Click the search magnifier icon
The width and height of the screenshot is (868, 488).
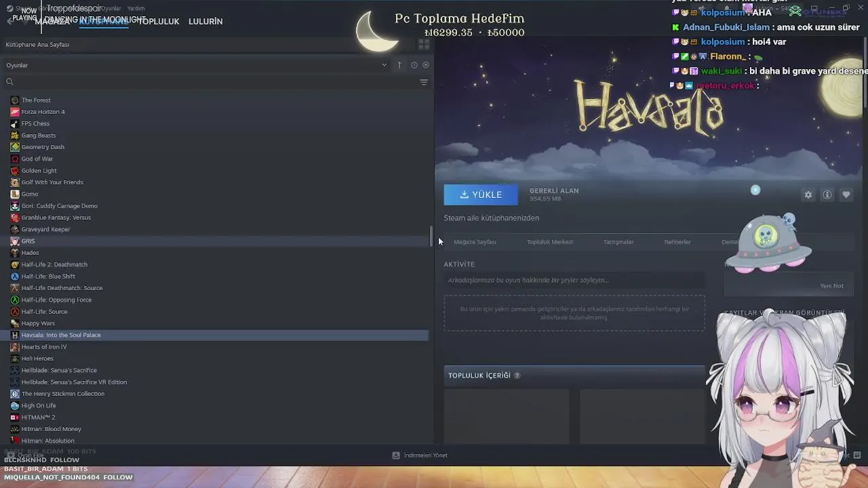pyautogui.click(x=9, y=82)
